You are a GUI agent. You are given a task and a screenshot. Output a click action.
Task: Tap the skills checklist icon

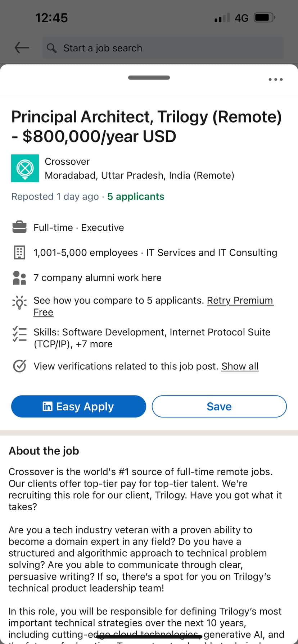[19, 334]
